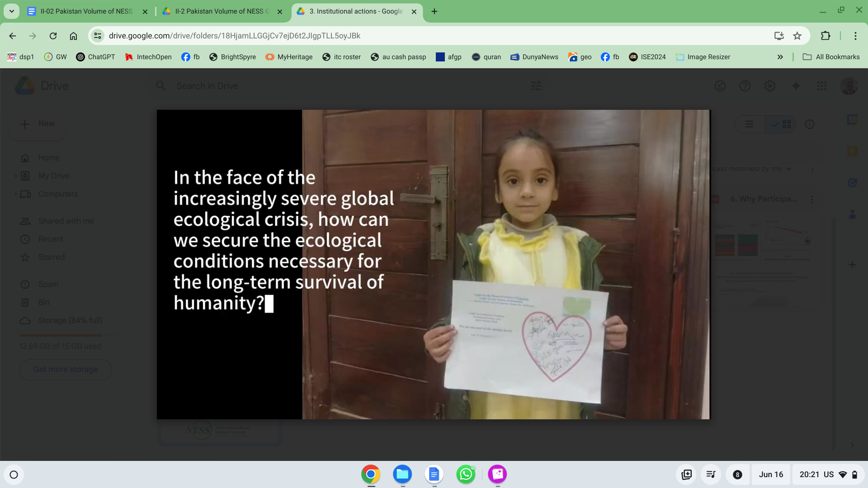Add side panel add-on plus icon
Screen dimensions: 868x488
coord(852,265)
